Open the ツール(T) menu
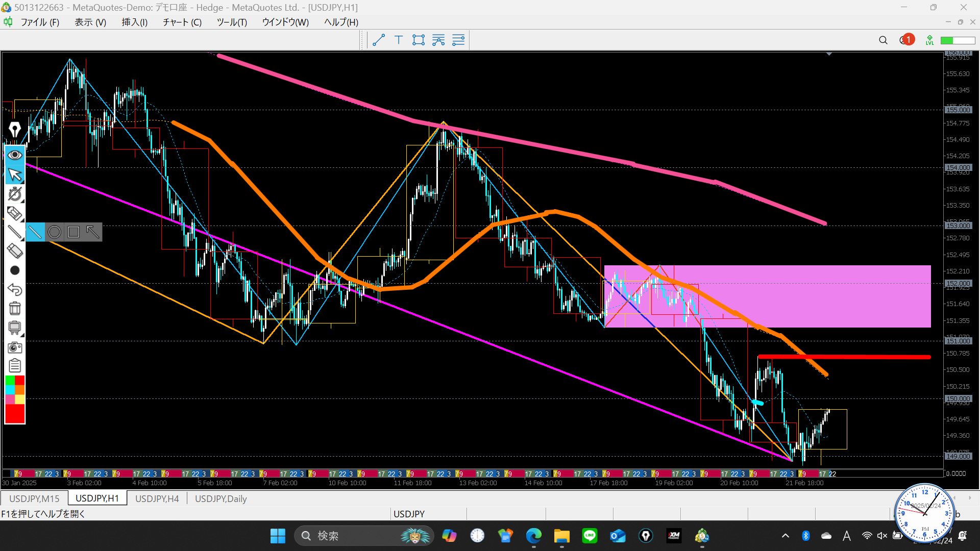The image size is (980, 551). click(x=232, y=22)
